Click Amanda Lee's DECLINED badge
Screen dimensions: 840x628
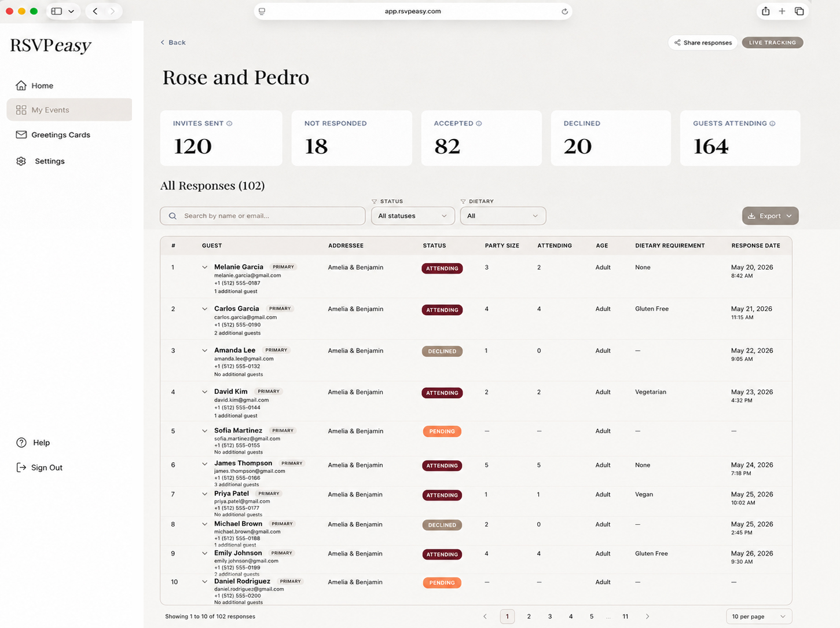point(442,352)
